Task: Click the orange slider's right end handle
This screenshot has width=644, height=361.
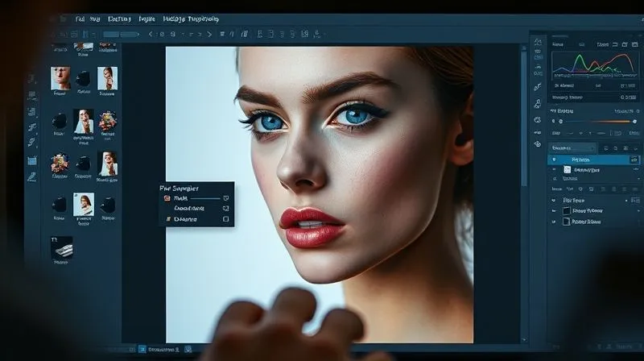Action: pos(634,122)
